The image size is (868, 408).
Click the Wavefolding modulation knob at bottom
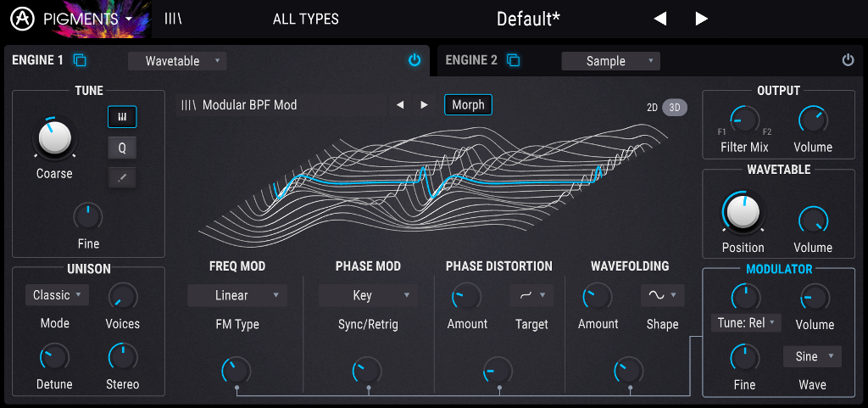[x=629, y=371]
